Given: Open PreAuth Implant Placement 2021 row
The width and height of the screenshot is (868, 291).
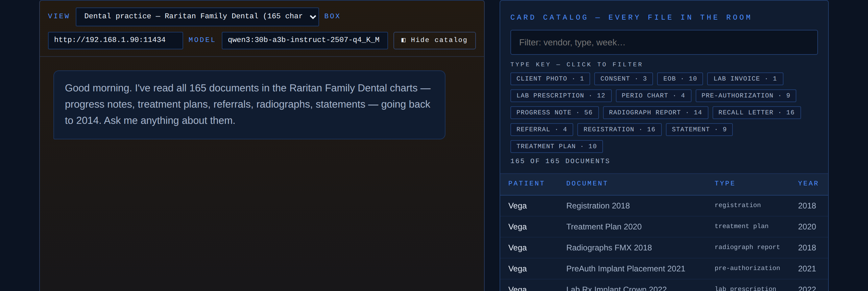Looking at the screenshot, I should 664,269.
